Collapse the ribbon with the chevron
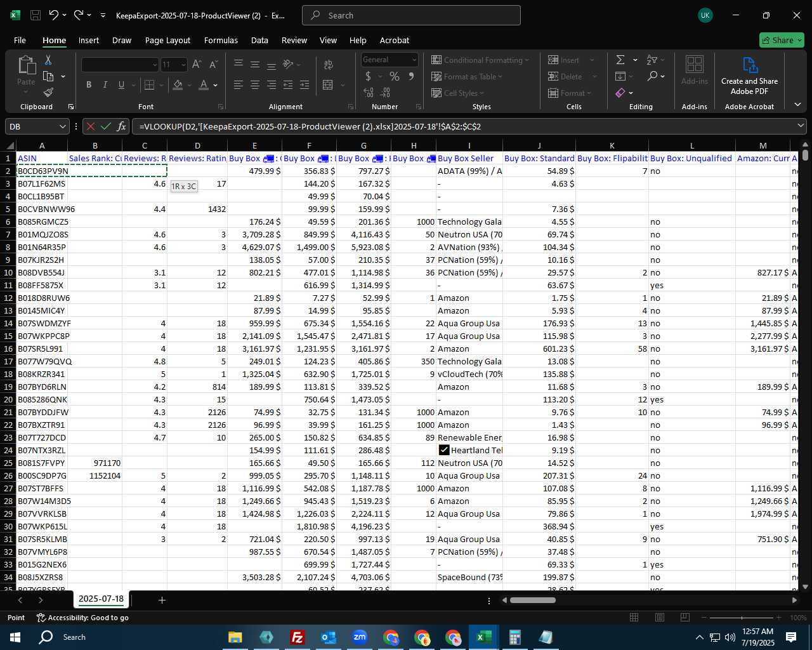This screenshot has width=812, height=650. (x=797, y=105)
